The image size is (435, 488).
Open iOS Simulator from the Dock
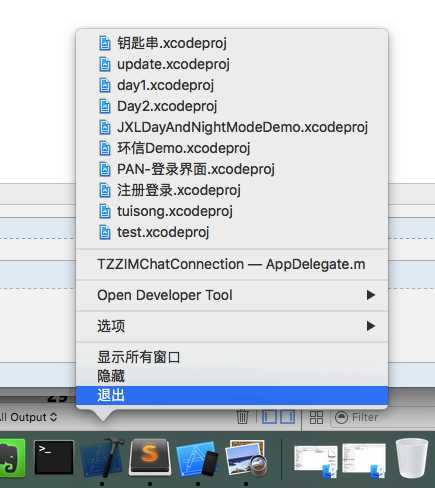point(197,459)
